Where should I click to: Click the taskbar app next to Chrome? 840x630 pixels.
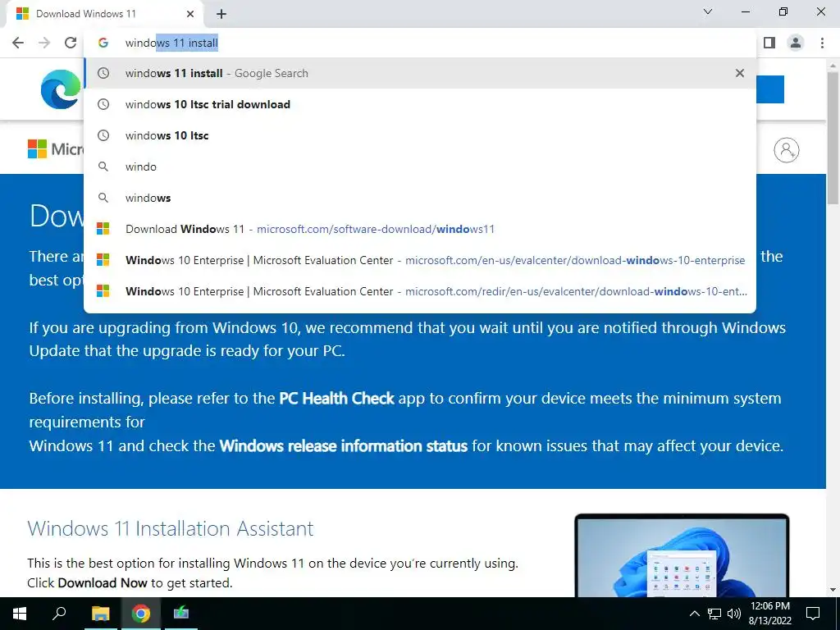coord(181,614)
